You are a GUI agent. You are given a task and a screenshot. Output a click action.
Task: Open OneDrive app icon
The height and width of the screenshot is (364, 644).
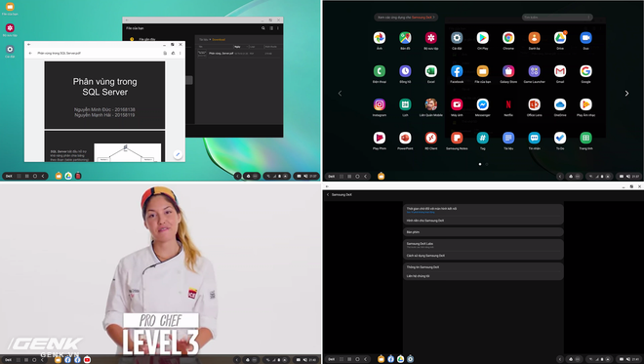point(560,104)
